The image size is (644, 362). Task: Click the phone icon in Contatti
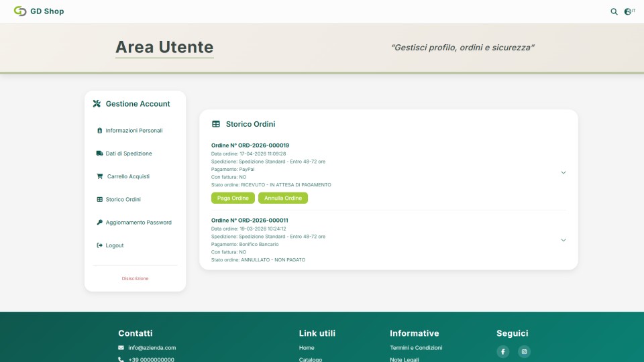pyautogui.click(x=121, y=359)
